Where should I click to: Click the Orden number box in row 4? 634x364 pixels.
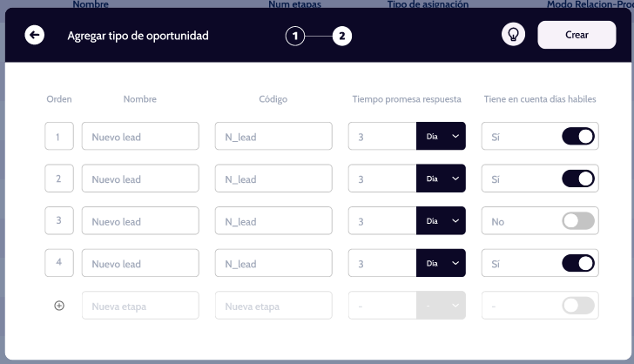[58, 264]
